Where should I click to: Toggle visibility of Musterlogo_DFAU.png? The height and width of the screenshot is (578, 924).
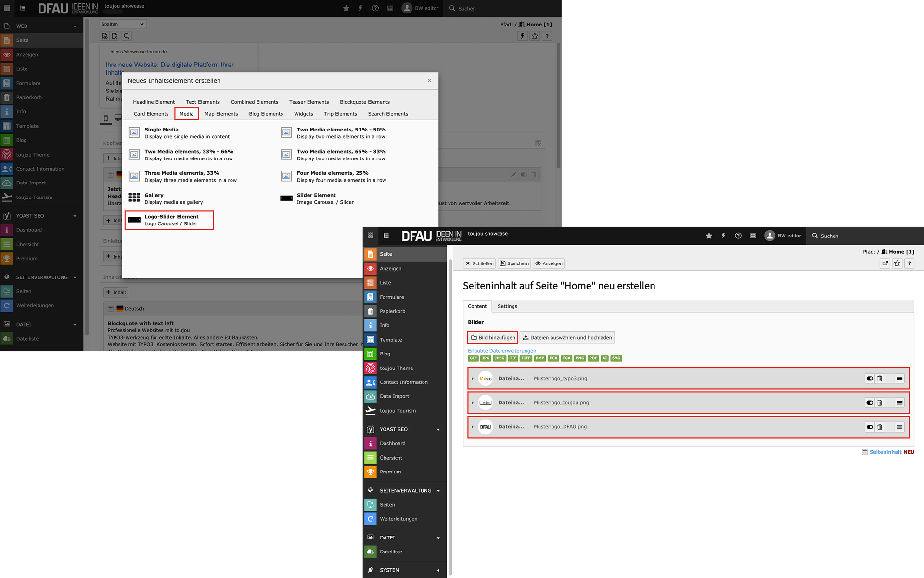coord(869,427)
